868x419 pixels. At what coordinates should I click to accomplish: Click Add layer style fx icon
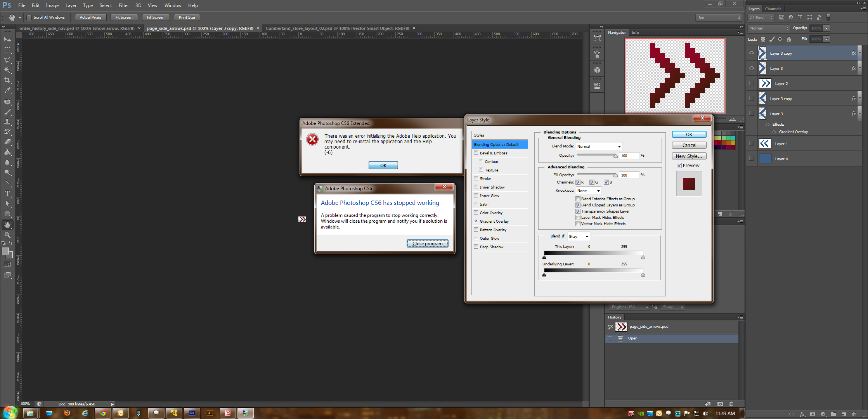coord(802,414)
